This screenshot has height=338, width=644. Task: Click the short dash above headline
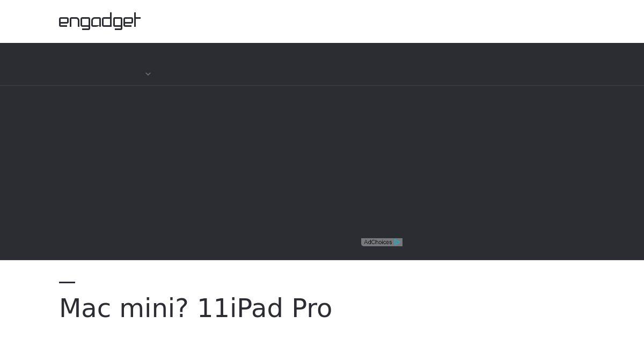[x=67, y=282]
